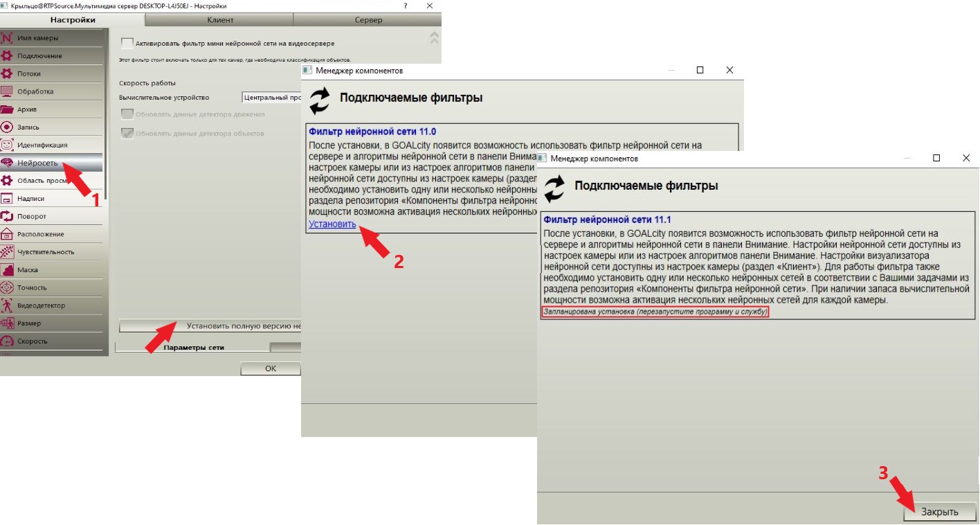The image size is (980, 525).
Task: Open the Архив folder icon
Action: (7, 109)
